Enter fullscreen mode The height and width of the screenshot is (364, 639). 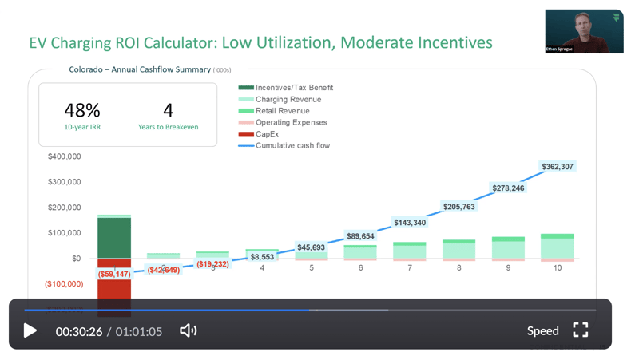tap(581, 330)
